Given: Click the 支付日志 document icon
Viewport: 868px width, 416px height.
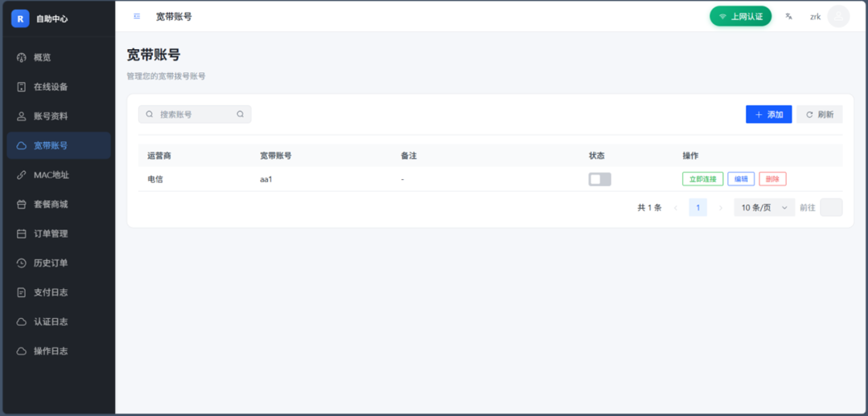Looking at the screenshot, I should [x=22, y=292].
